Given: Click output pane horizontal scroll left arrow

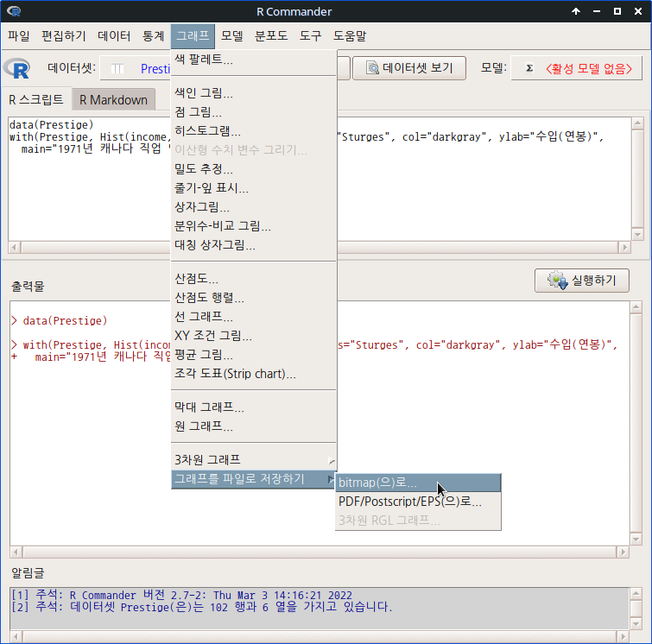Looking at the screenshot, I should (16, 552).
